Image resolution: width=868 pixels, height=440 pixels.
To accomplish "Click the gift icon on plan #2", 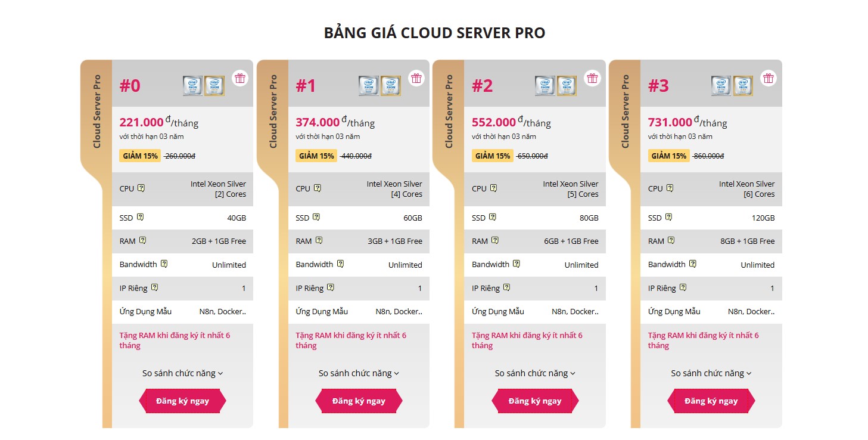I will 592,78.
